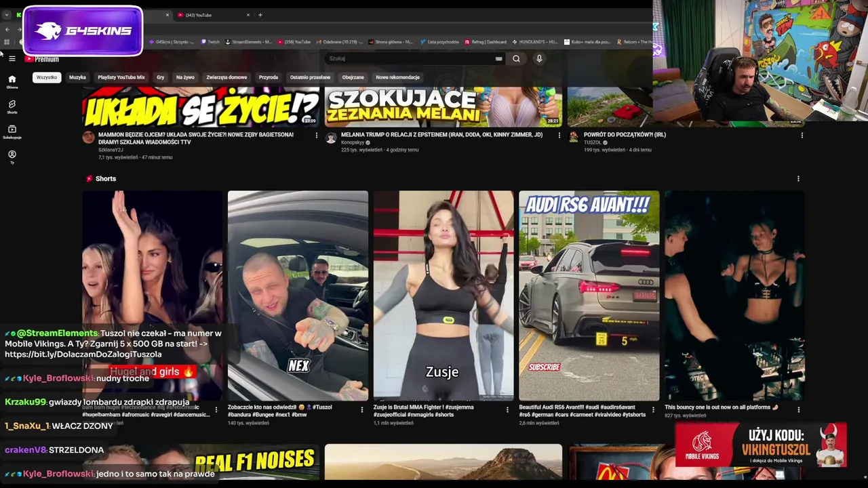Select the Nowe rekomendacje chip

tap(397, 77)
